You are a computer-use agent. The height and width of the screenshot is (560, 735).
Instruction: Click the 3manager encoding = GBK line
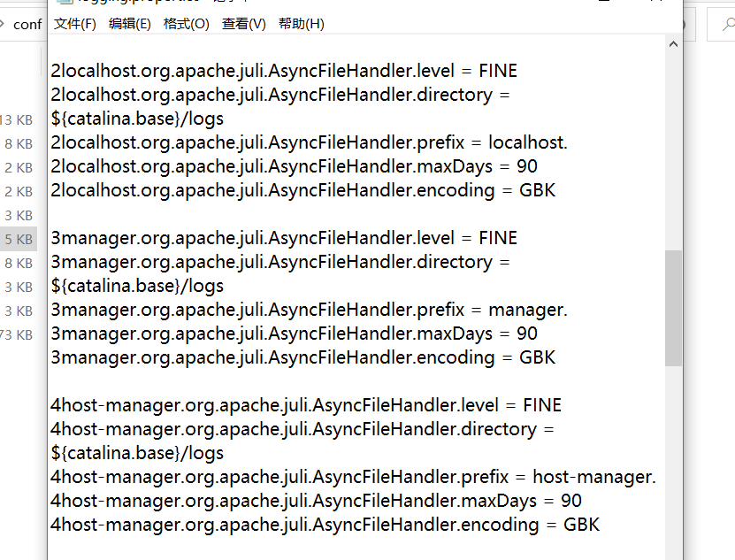pyautogui.click(x=303, y=358)
